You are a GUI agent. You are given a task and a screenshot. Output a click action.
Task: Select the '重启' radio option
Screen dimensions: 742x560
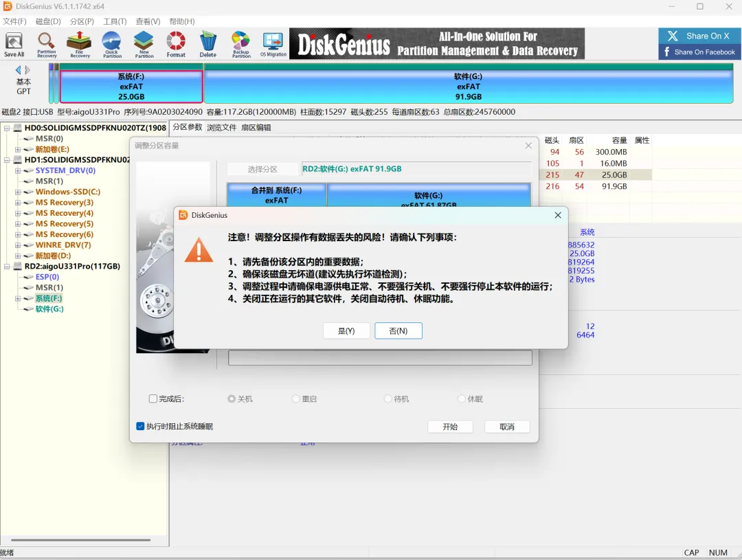pos(295,399)
